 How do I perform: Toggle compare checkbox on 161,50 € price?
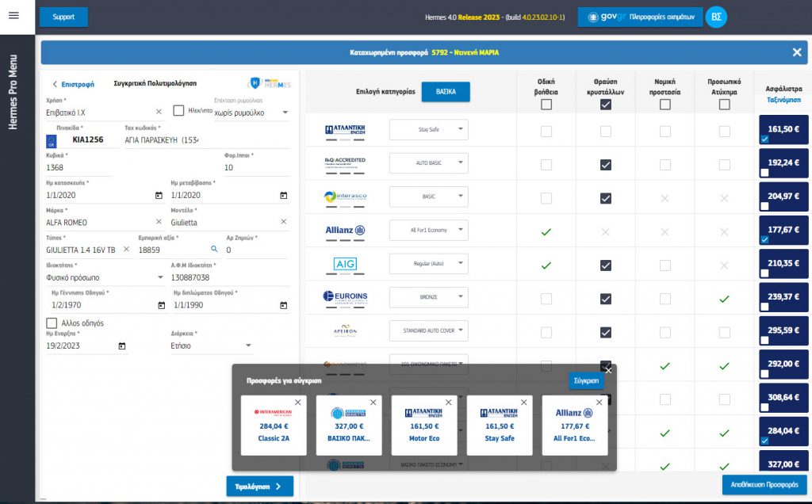pos(765,139)
